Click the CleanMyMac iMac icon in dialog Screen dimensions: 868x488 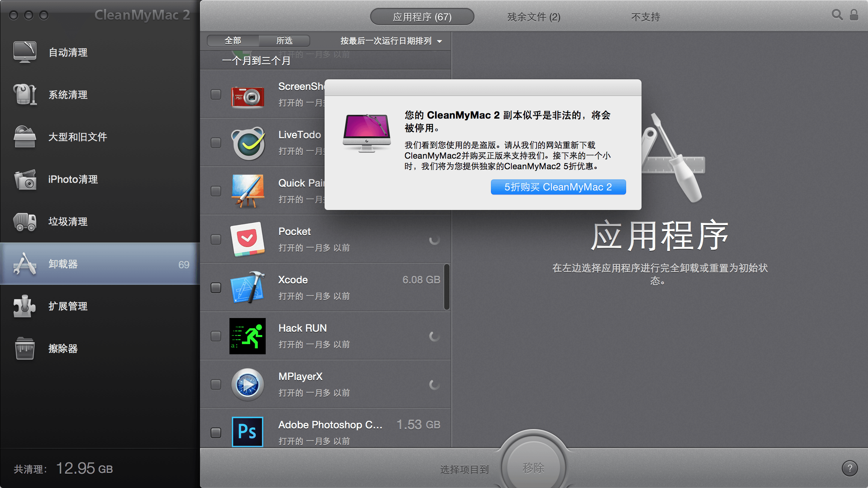point(366,133)
